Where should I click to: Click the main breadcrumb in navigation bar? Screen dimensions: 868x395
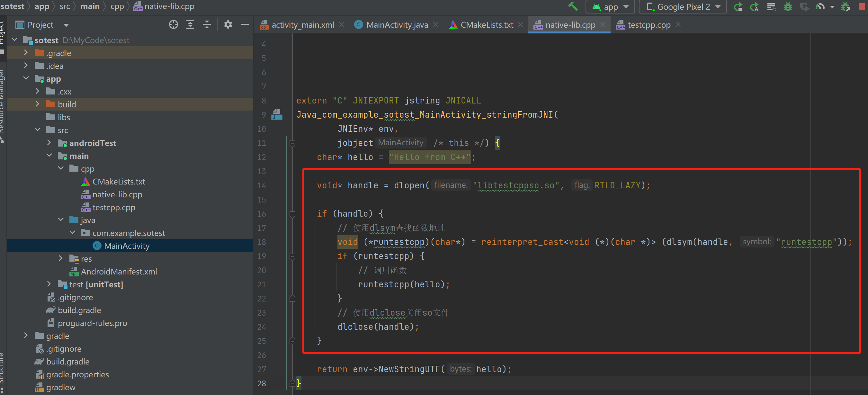click(x=90, y=6)
